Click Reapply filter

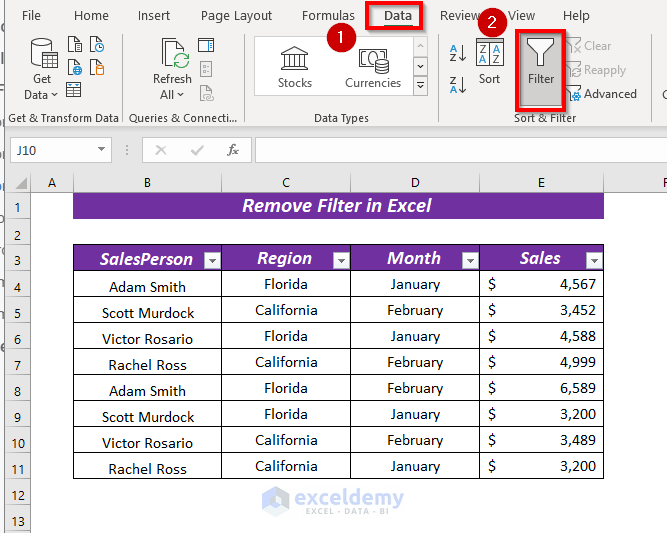point(596,70)
